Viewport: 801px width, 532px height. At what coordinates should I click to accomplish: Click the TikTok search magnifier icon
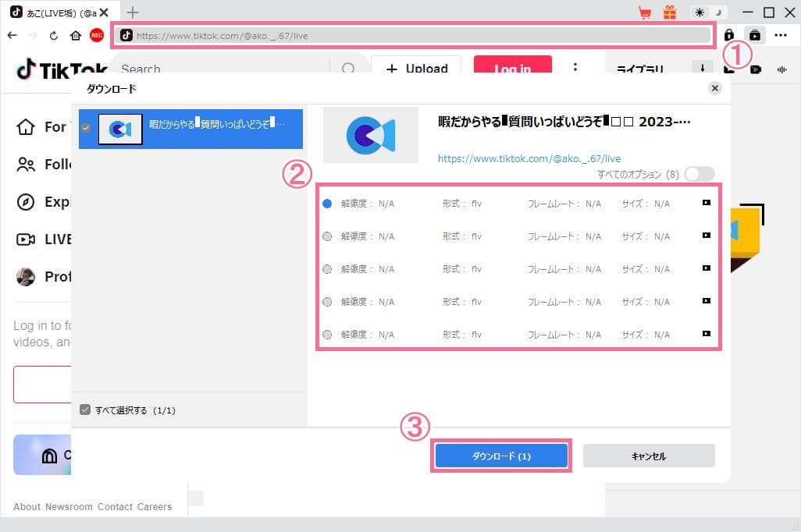point(348,69)
